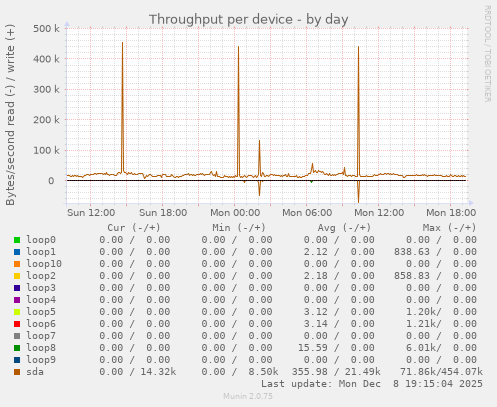The height and width of the screenshot is (407, 497).
Task: Click the '500 k' y-axis label
Action: 46,29
